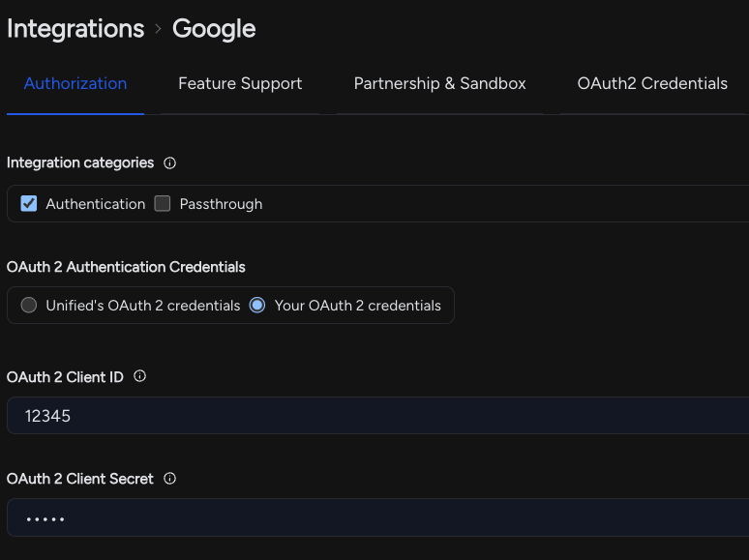Click the Google breadcrumb title
749x560 pixels.
coord(214,29)
